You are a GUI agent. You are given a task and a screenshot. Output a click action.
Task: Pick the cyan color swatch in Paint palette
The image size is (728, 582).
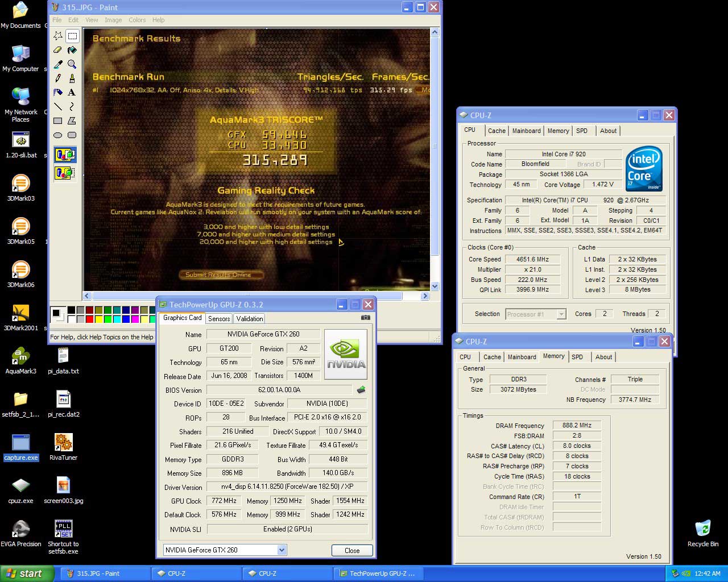click(x=117, y=319)
